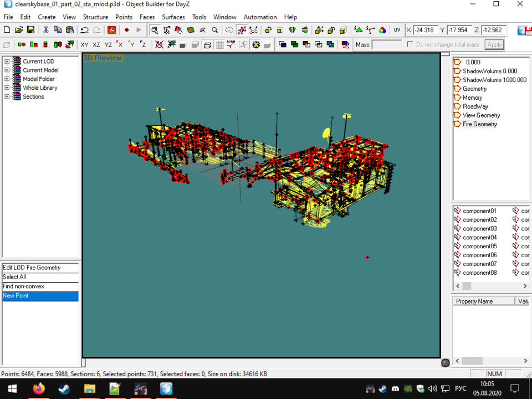Open the Structure menu
Viewport: 532px width, 399px height.
tap(95, 17)
